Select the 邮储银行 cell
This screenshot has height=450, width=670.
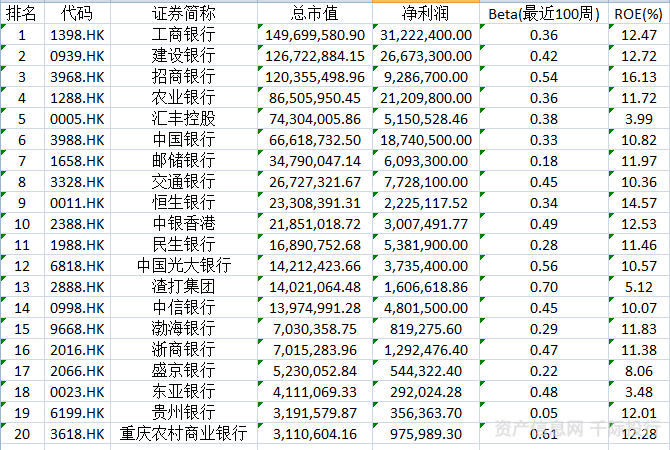pos(184,160)
